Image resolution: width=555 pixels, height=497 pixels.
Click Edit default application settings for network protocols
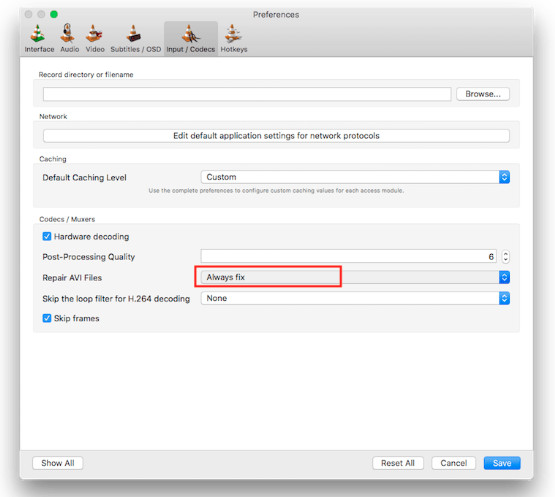(276, 136)
